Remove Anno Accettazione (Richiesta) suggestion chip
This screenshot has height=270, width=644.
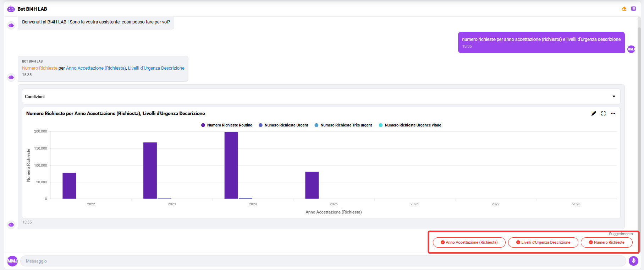click(x=443, y=242)
